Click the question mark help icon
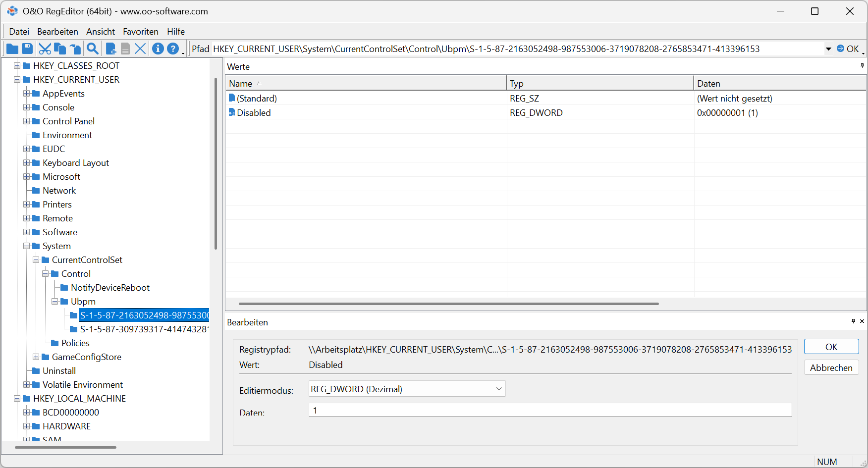The height and width of the screenshot is (468, 868). pyautogui.click(x=172, y=49)
